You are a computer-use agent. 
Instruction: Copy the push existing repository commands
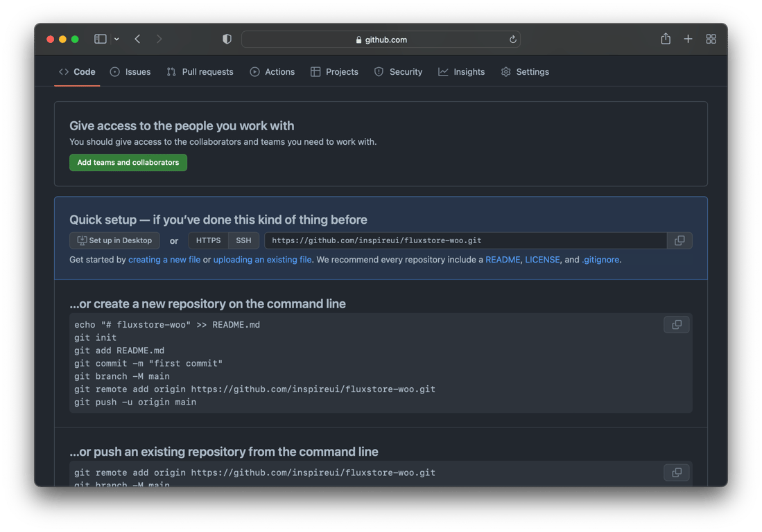(677, 472)
